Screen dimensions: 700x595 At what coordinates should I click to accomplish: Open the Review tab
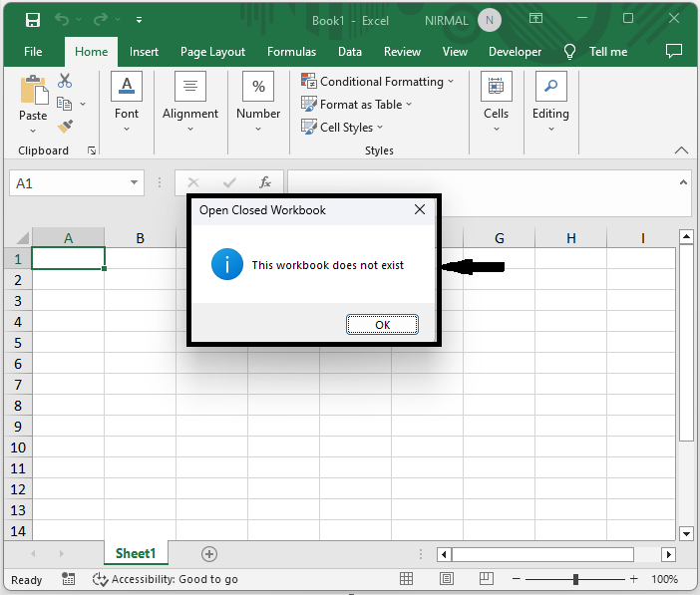point(402,52)
